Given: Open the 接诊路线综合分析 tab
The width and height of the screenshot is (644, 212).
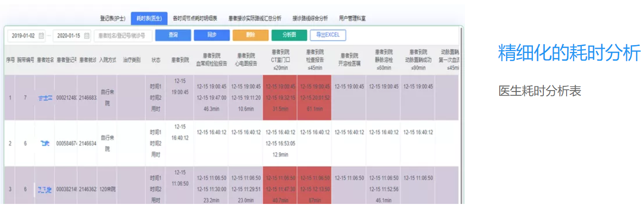Looking at the screenshot, I should pyautogui.click(x=310, y=18).
